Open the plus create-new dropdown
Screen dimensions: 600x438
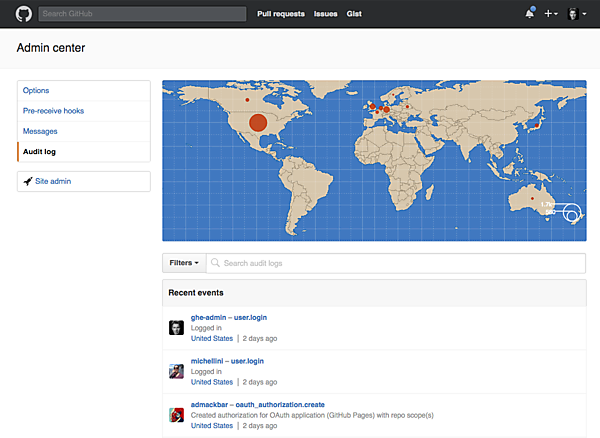point(551,14)
